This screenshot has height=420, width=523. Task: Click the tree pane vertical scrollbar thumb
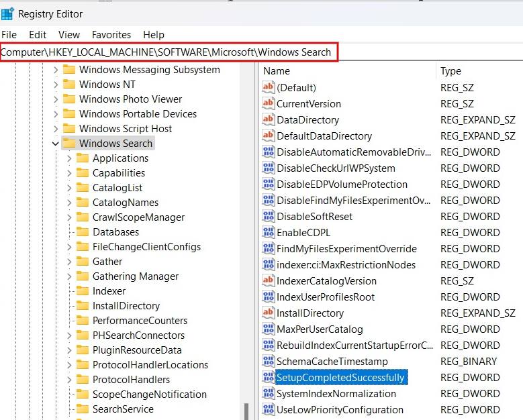[247, 412]
